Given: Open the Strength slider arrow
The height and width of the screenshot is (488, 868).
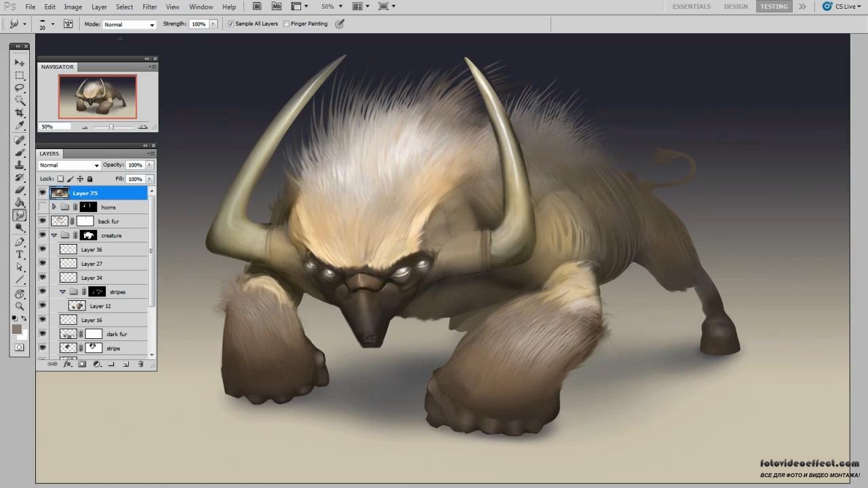Looking at the screenshot, I should click(x=213, y=24).
